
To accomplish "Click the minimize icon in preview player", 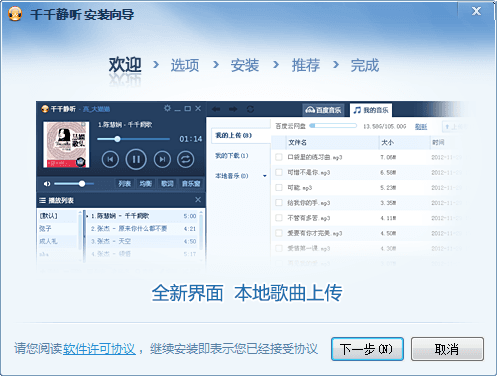I will [x=178, y=109].
